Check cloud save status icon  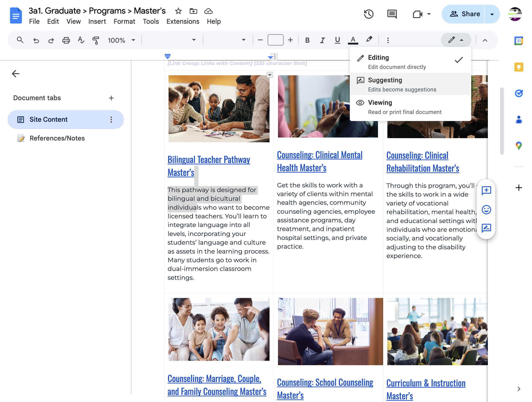pyautogui.click(x=208, y=11)
